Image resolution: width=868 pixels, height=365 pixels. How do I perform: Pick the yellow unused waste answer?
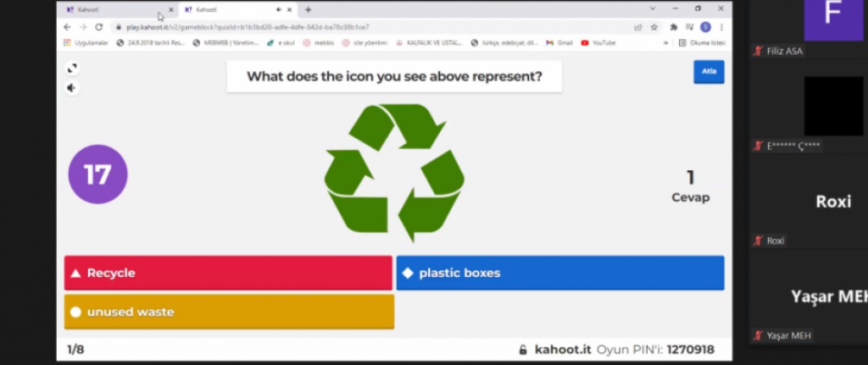[229, 312]
